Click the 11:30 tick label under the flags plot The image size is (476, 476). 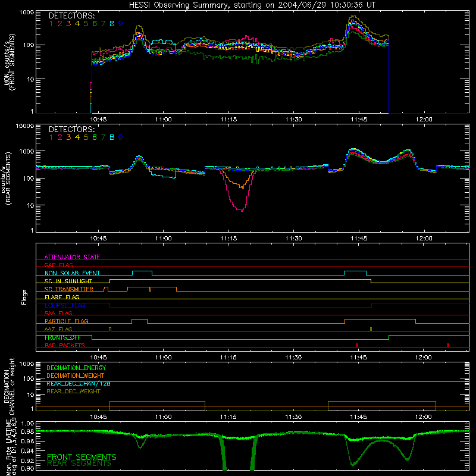(x=293, y=358)
